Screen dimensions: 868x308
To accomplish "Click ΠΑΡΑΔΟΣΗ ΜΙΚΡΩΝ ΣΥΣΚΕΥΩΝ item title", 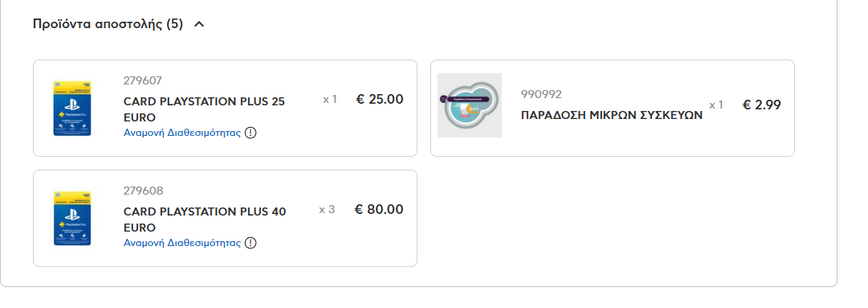I will point(612,116).
